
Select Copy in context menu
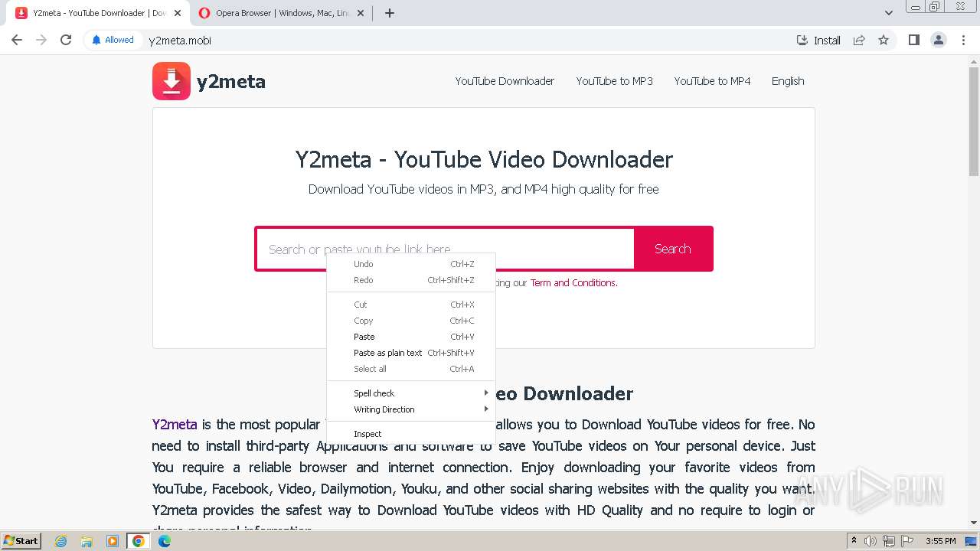coord(411,321)
